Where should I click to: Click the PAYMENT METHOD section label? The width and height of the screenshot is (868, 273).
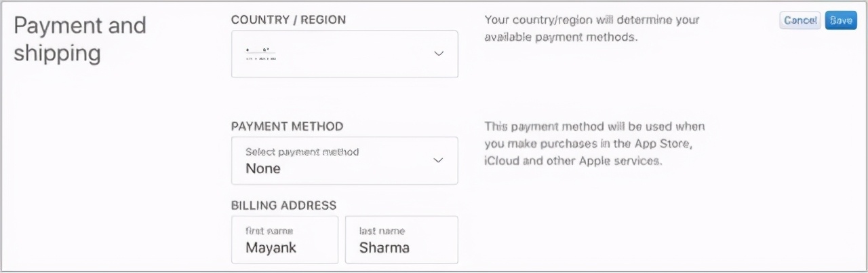point(287,126)
